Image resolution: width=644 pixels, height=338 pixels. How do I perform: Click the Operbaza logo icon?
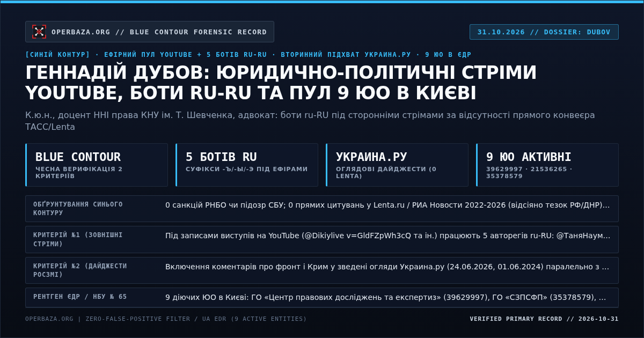[x=39, y=32]
